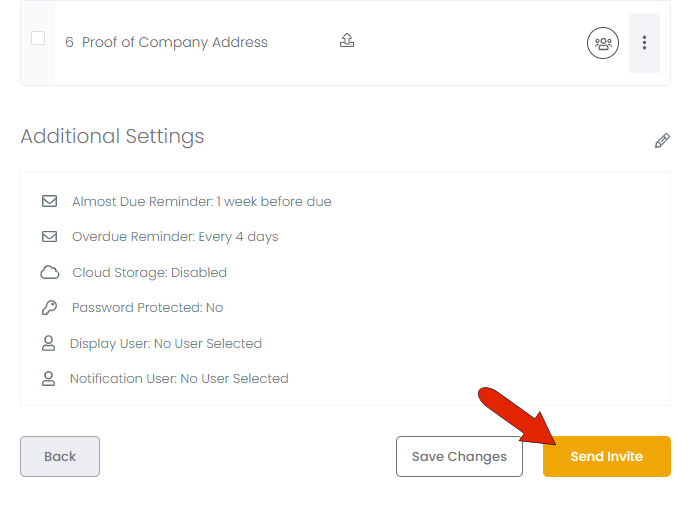Screen dimensions: 698x505
Task: Tick the checkbox for Proof of Company Address
Action: click(x=38, y=39)
